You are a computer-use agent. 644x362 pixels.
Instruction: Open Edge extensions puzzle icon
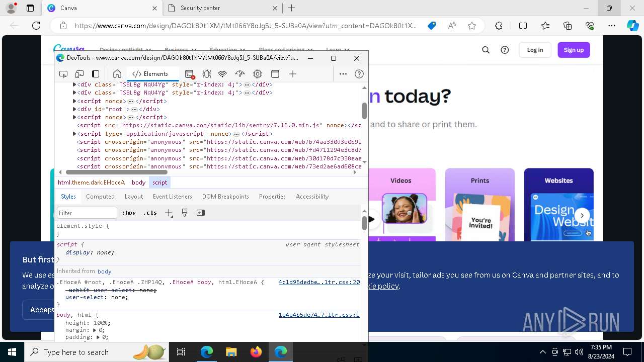click(x=499, y=26)
